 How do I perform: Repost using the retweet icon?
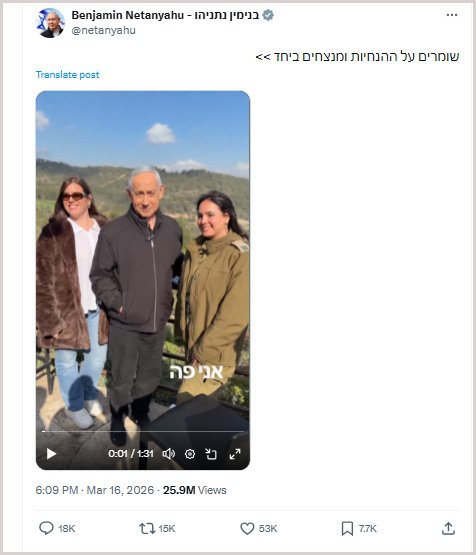pyautogui.click(x=147, y=528)
